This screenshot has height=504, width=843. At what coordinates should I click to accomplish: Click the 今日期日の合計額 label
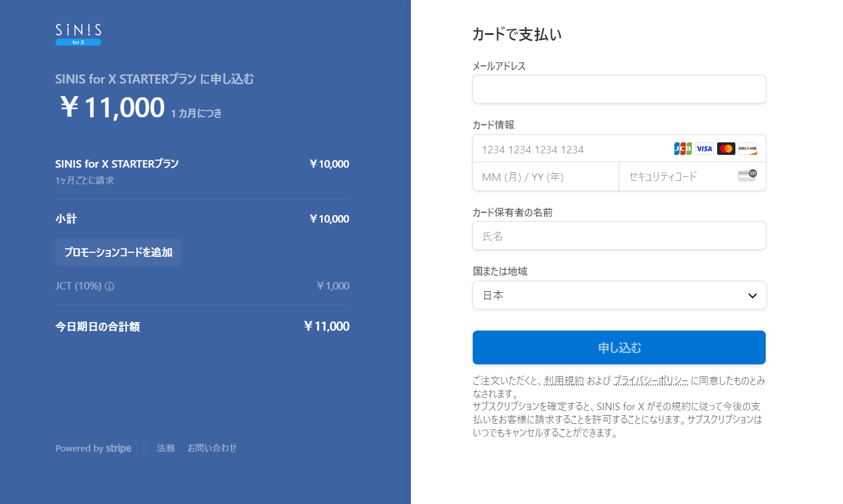tap(97, 327)
